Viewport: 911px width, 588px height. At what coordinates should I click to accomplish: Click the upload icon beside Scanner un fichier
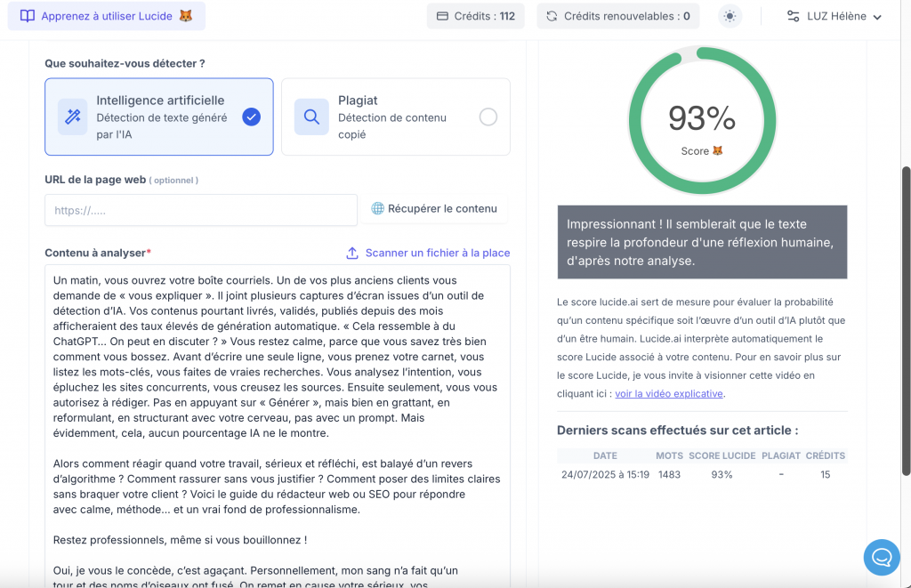pyautogui.click(x=352, y=253)
